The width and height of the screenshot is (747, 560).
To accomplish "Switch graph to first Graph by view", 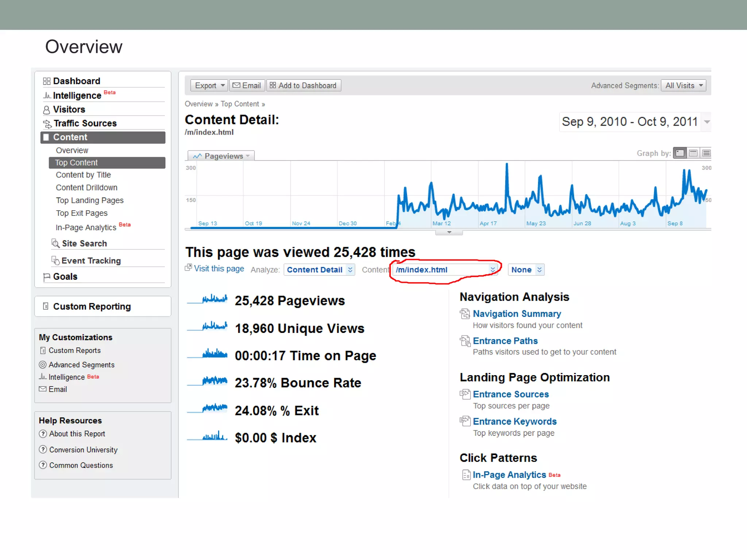I will [680, 153].
